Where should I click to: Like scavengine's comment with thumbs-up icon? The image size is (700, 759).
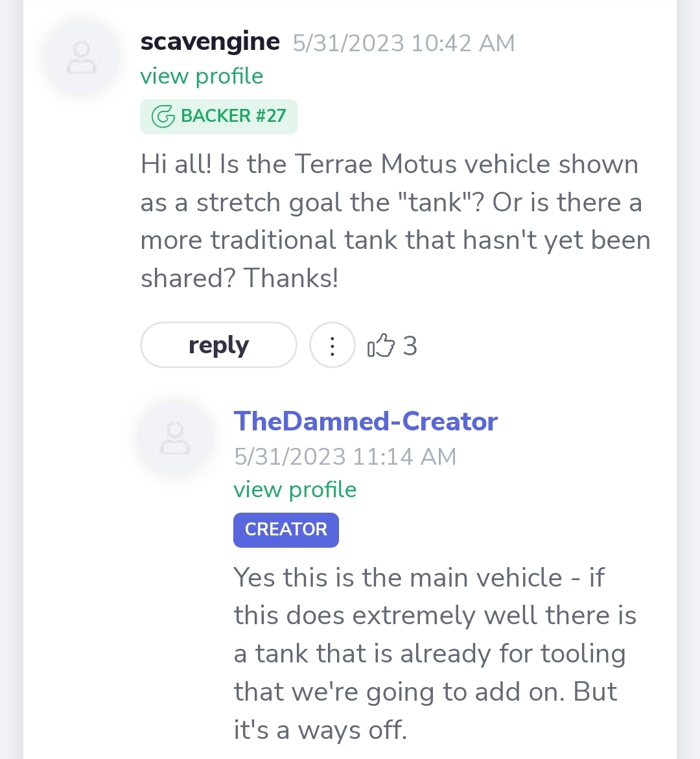click(380, 345)
